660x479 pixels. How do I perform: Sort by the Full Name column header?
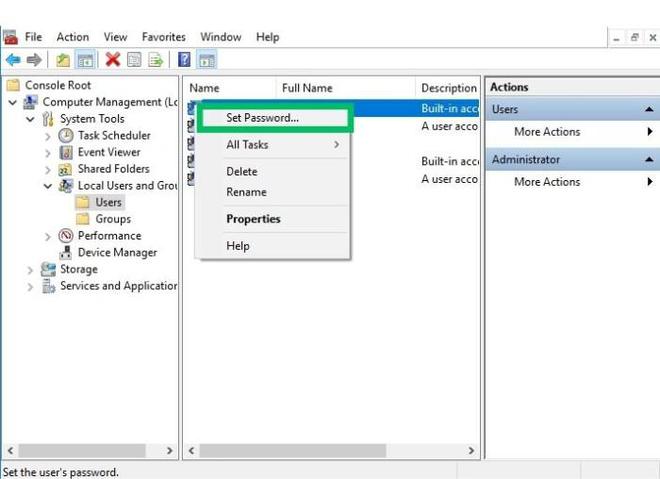click(346, 88)
